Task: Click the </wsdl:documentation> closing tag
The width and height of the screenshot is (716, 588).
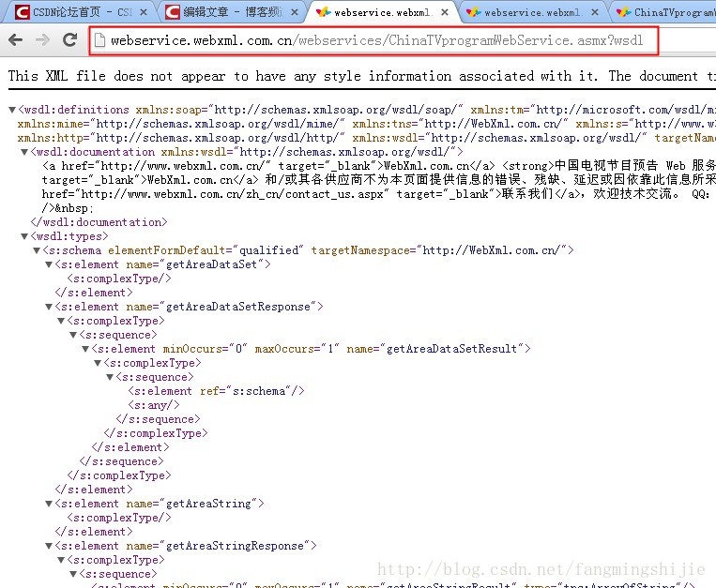Action: point(99,222)
